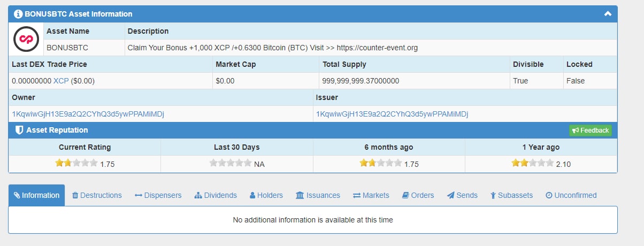Show the Unconfirmed tab

[x=571, y=195]
